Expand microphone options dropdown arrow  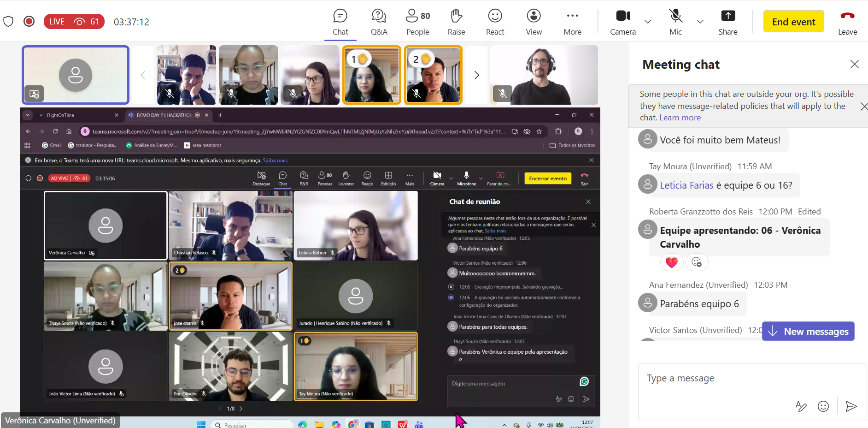(700, 22)
